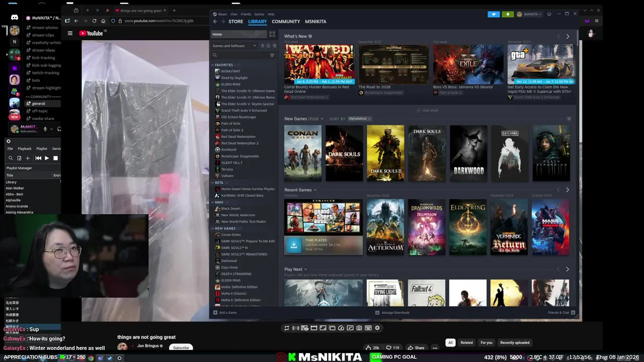Download GTA V via blue download icon
Screen dimensions: 644x362
[x=294, y=245]
